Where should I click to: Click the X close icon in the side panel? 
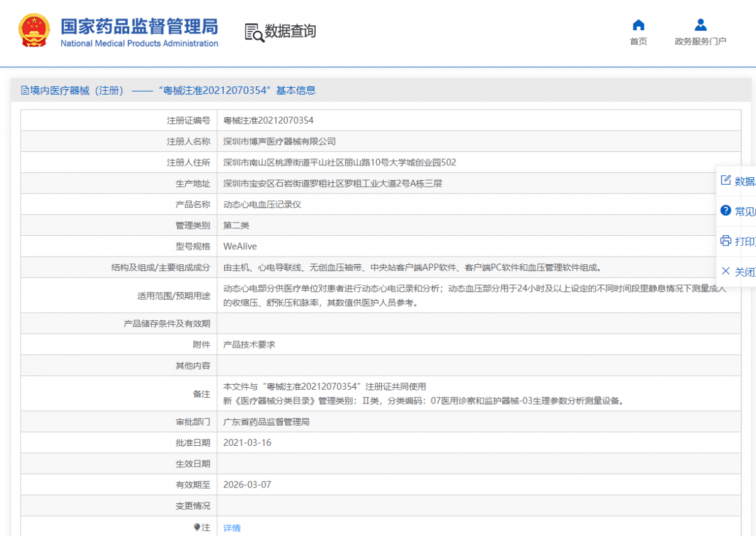726,271
